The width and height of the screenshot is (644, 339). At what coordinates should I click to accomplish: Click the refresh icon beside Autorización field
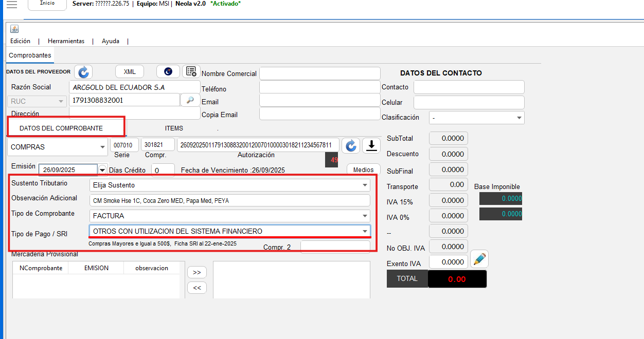click(x=351, y=146)
